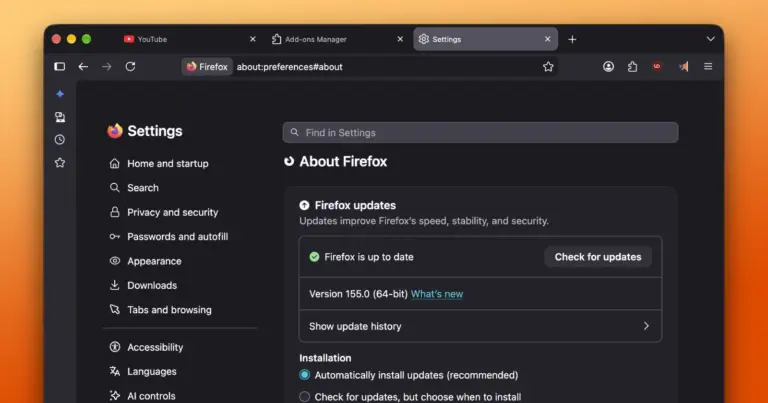
Task: Open the What's new link
Action: point(437,294)
